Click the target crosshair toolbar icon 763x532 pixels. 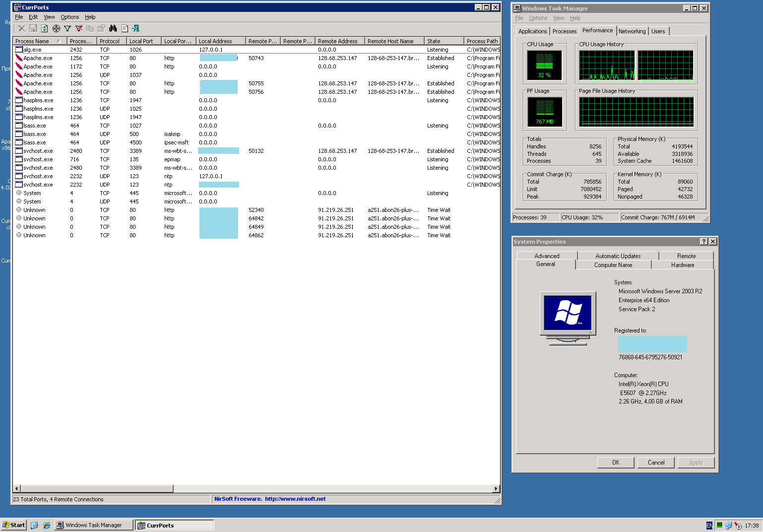[x=56, y=29]
